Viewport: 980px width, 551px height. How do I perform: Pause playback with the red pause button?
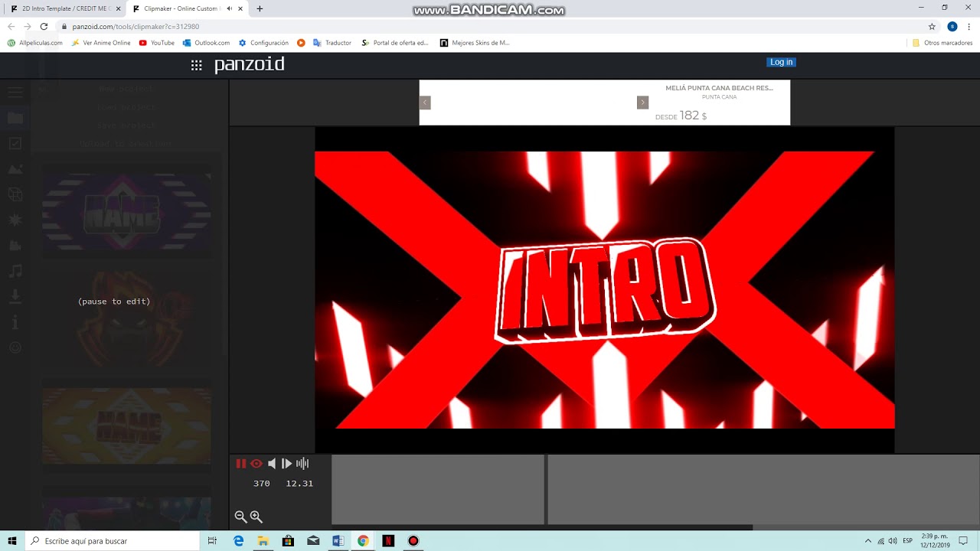(241, 464)
